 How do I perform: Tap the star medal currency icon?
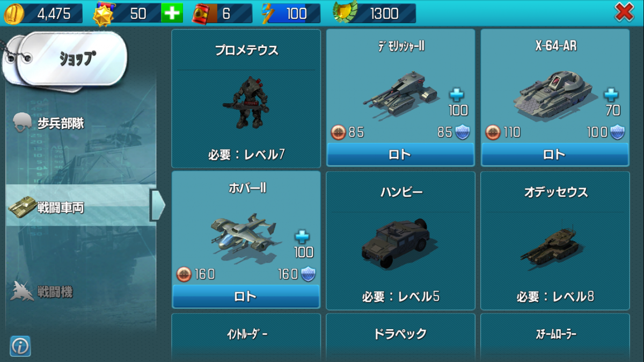coord(103,14)
